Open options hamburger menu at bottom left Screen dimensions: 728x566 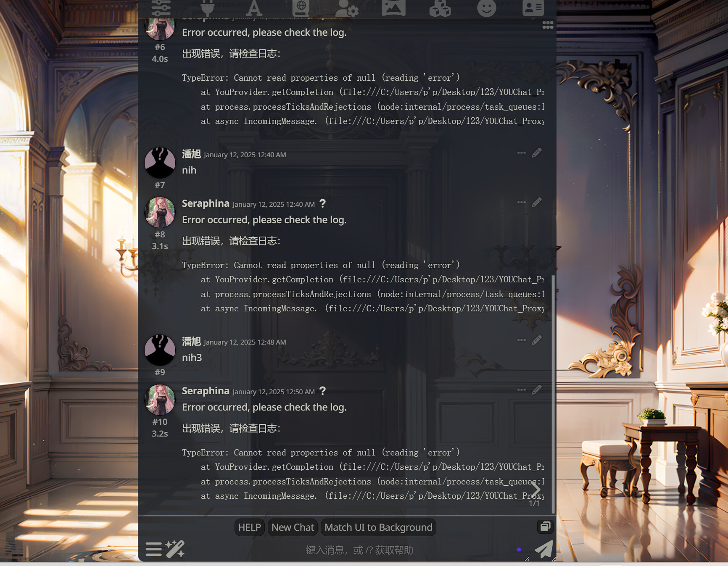[153, 549]
